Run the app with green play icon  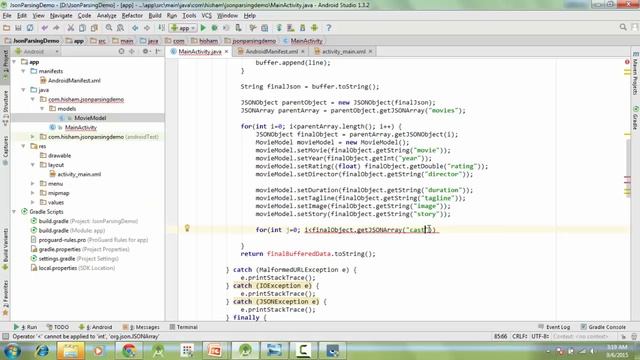(x=203, y=28)
